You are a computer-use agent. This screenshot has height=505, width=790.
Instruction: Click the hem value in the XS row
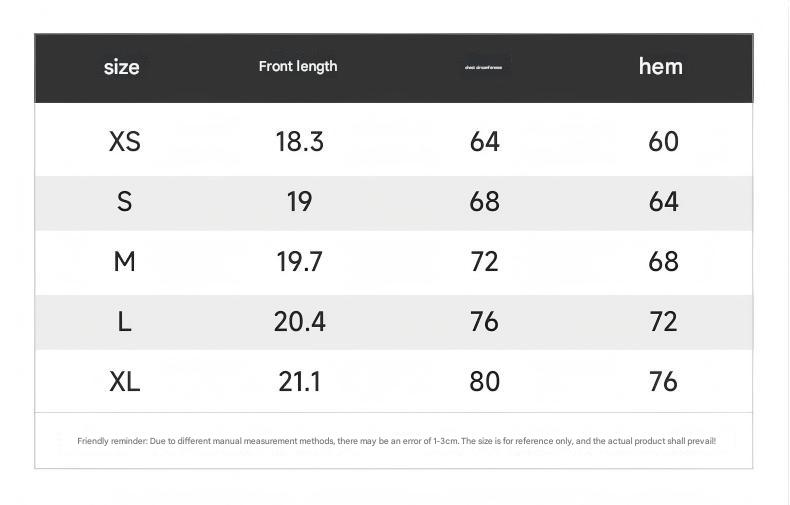663,141
